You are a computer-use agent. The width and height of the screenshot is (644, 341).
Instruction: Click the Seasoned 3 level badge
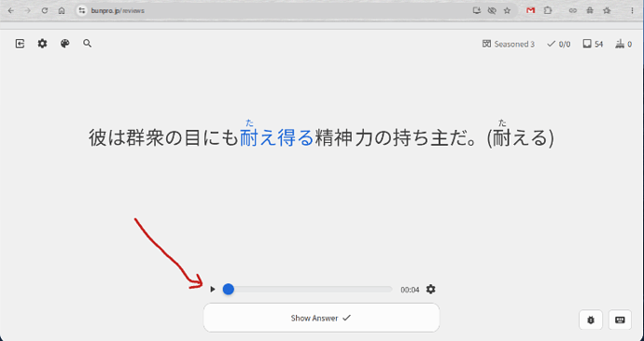[509, 44]
